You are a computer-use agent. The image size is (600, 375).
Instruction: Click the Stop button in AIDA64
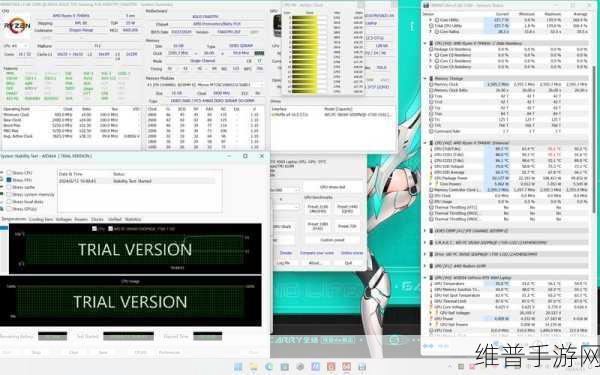coord(36,352)
